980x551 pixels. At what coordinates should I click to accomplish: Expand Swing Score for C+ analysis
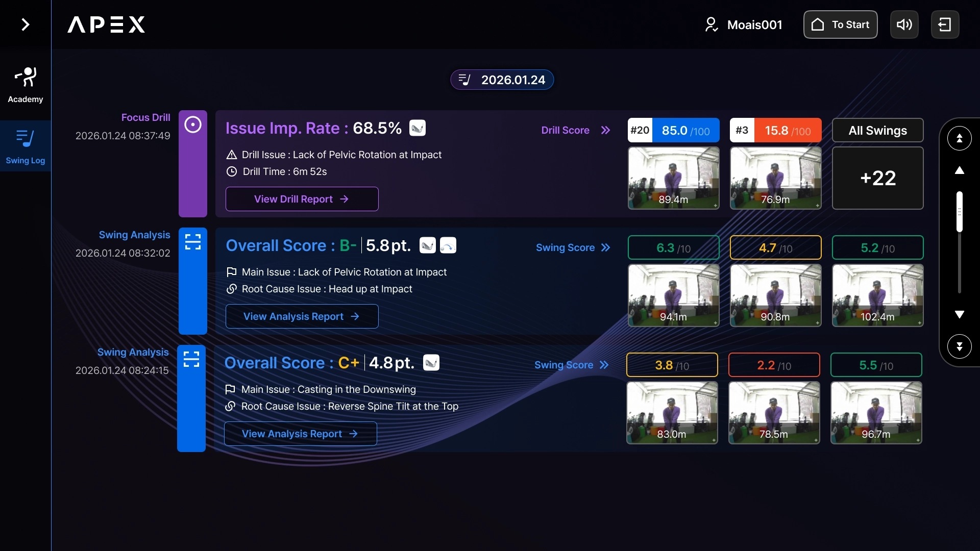click(x=571, y=365)
